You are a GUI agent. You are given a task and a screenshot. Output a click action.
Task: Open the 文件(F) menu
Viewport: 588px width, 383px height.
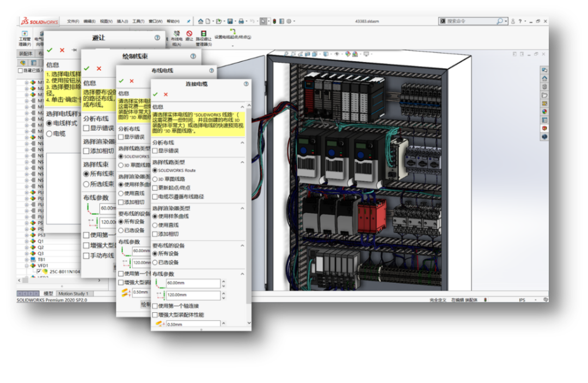click(73, 21)
